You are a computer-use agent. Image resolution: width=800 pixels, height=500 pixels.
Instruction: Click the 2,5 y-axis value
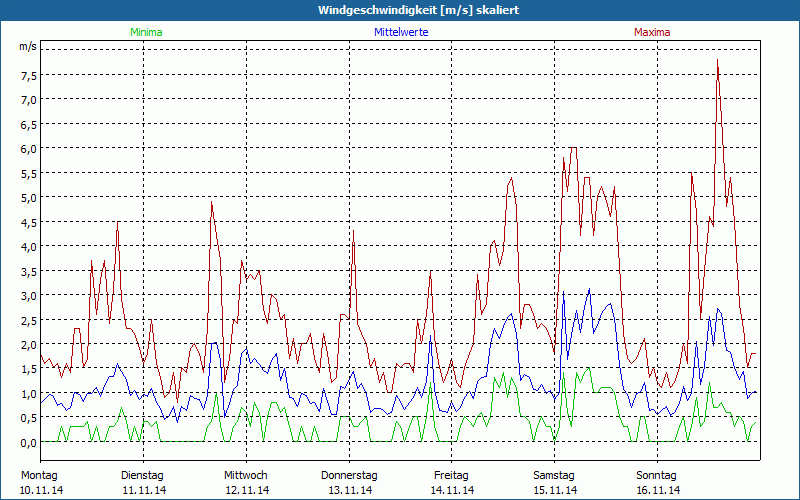click(27, 320)
